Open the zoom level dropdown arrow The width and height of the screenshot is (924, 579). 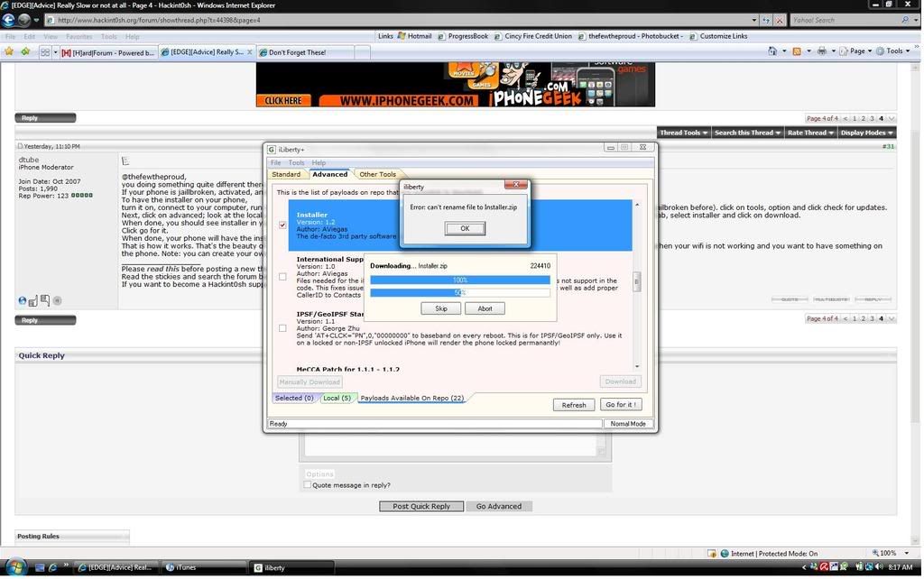[x=906, y=553]
